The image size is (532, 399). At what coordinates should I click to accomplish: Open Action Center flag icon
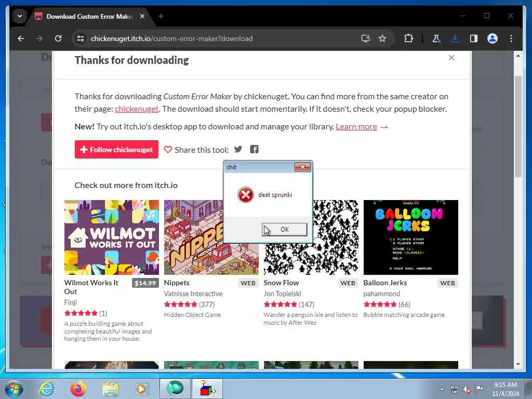click(479, 389)
